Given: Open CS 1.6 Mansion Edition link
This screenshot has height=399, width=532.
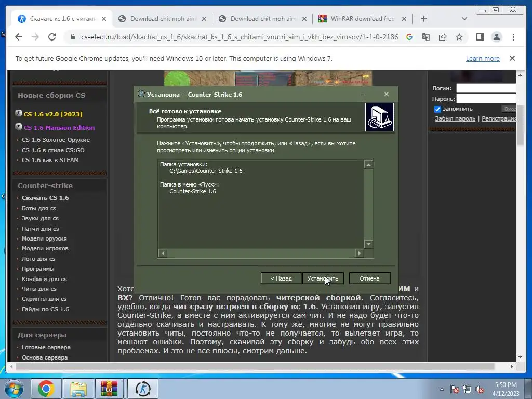Looking at the screenshot, I should [59, 128].
